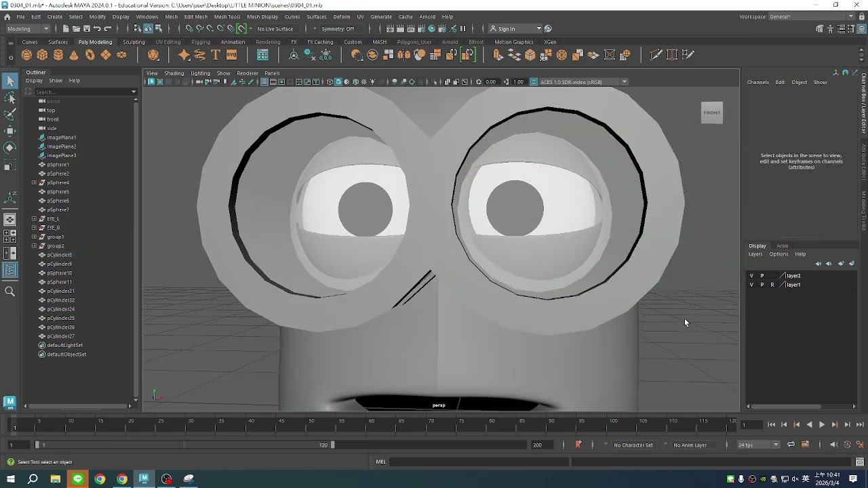
Task: Play animation forwards button
Action: pos(822,424)
